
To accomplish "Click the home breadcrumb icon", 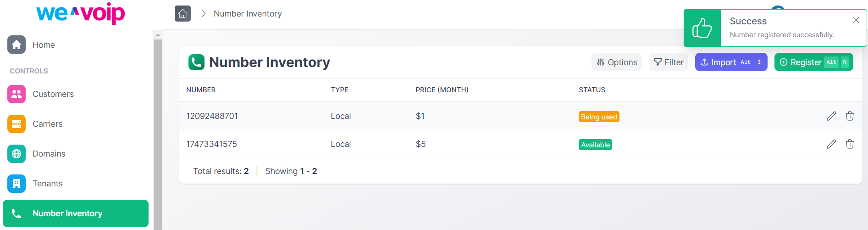I will click(182, 13).
